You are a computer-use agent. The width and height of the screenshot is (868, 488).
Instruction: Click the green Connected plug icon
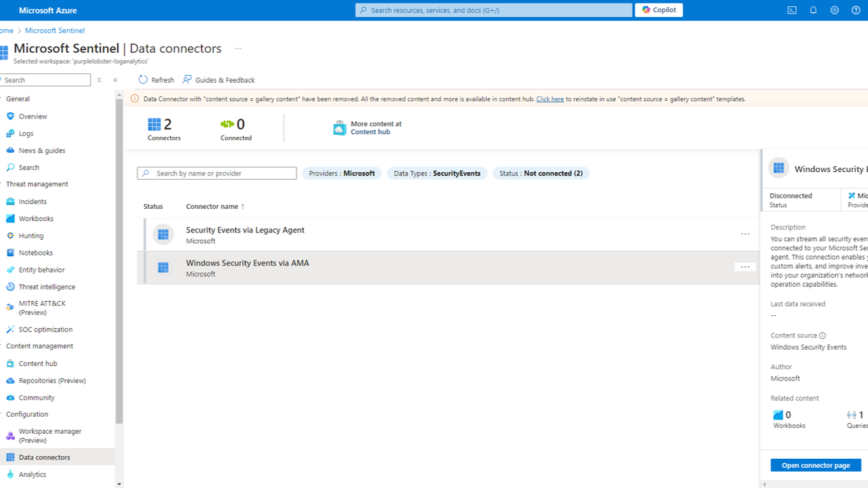coord(227,124)
